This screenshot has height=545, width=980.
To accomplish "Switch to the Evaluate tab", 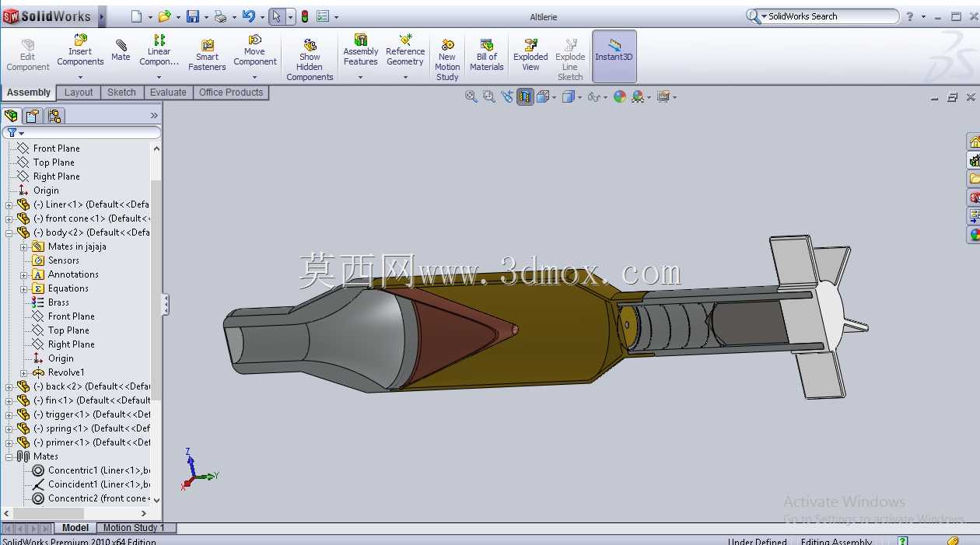I will click(168, 93).
